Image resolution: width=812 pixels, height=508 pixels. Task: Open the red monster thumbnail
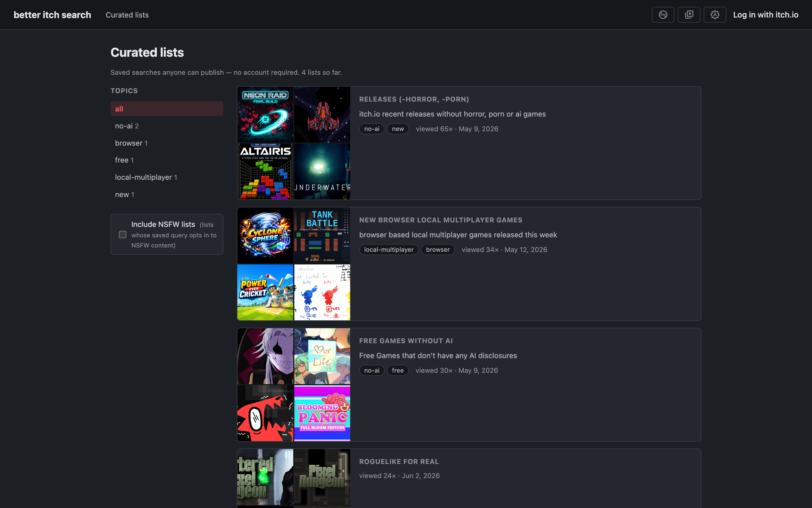click(x=265, y=413)
